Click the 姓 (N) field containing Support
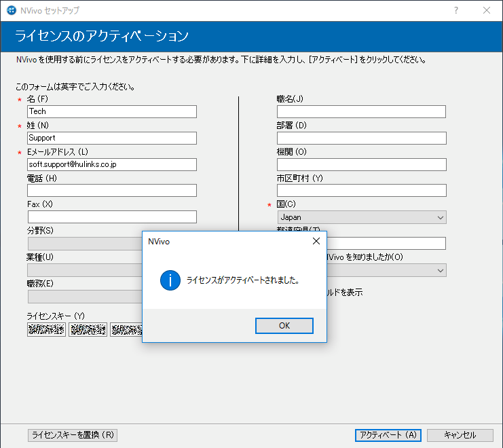The width and height of the screenshot is (503, 448). [x=112, y=138]
